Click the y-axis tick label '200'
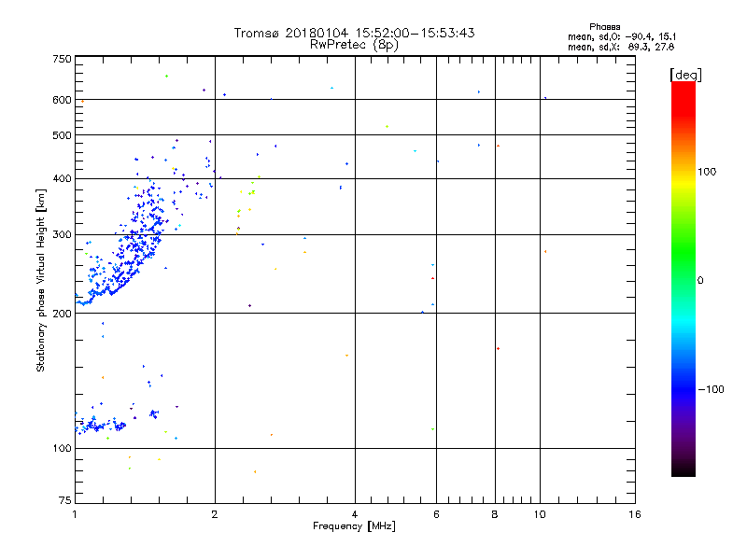The width and height of the screenshot is (747, 560). pyautogui.click(x=62, y=314)
